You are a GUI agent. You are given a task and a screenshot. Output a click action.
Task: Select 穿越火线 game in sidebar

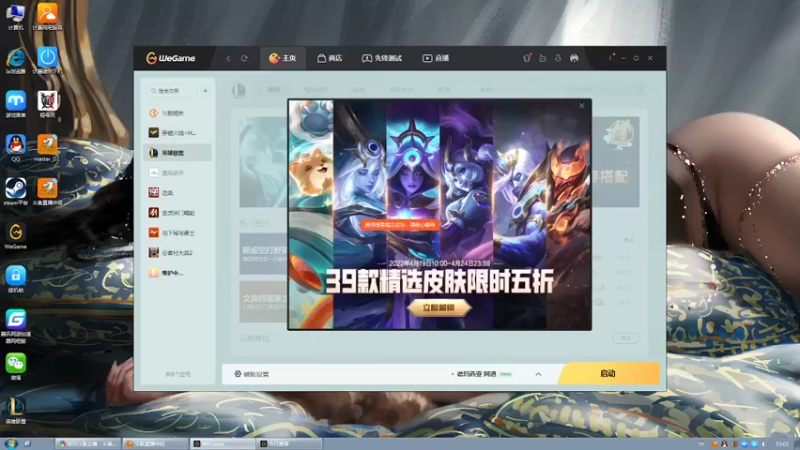tap(178, 133)
